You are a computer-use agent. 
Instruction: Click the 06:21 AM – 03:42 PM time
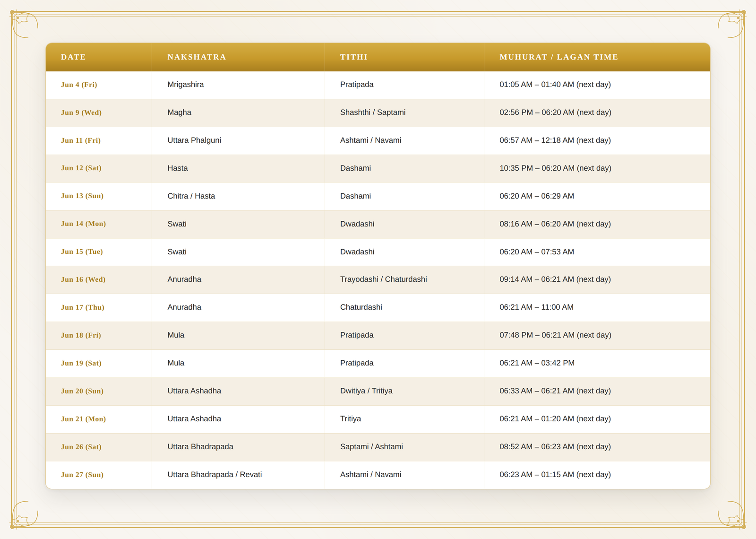click(x=537, y=363)
